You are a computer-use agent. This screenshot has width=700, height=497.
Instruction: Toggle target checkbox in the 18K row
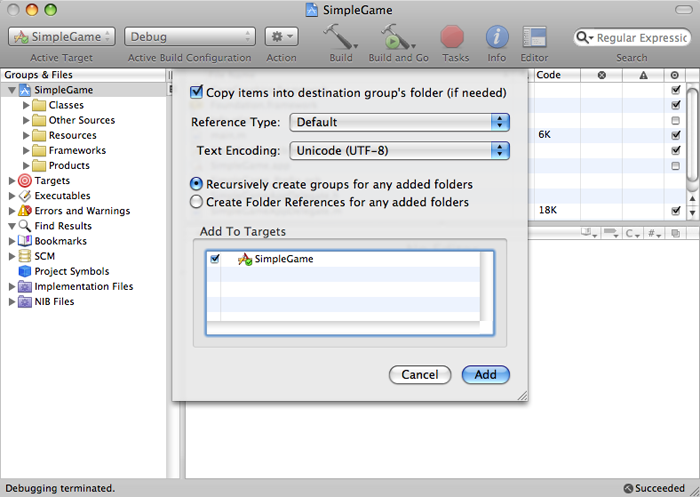tap(675, 210)
